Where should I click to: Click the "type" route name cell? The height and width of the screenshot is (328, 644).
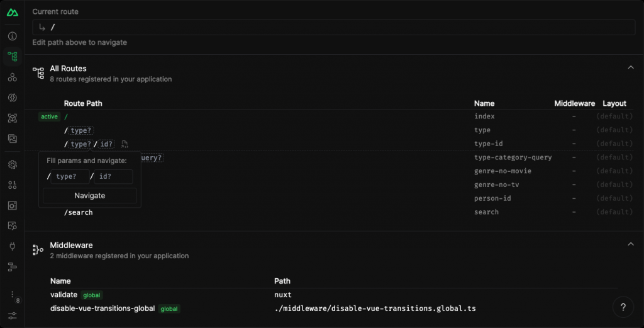pos(482,130)
